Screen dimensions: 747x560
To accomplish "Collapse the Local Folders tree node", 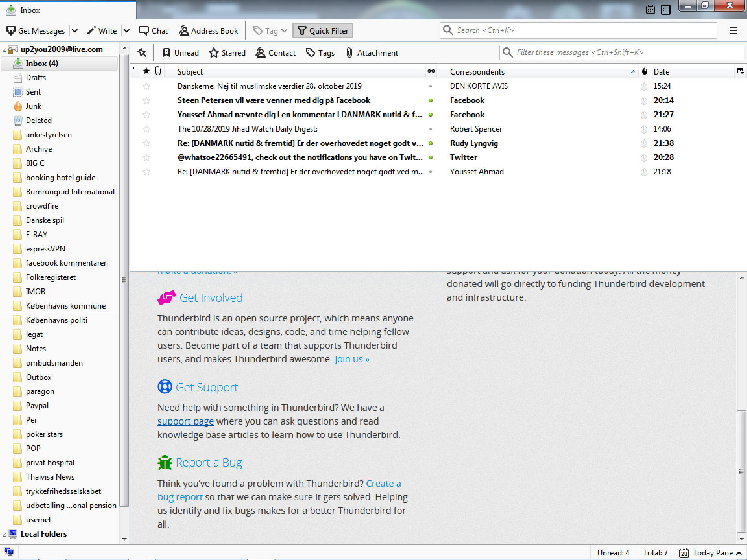I will pyautogui.click(x=5, y=534).
